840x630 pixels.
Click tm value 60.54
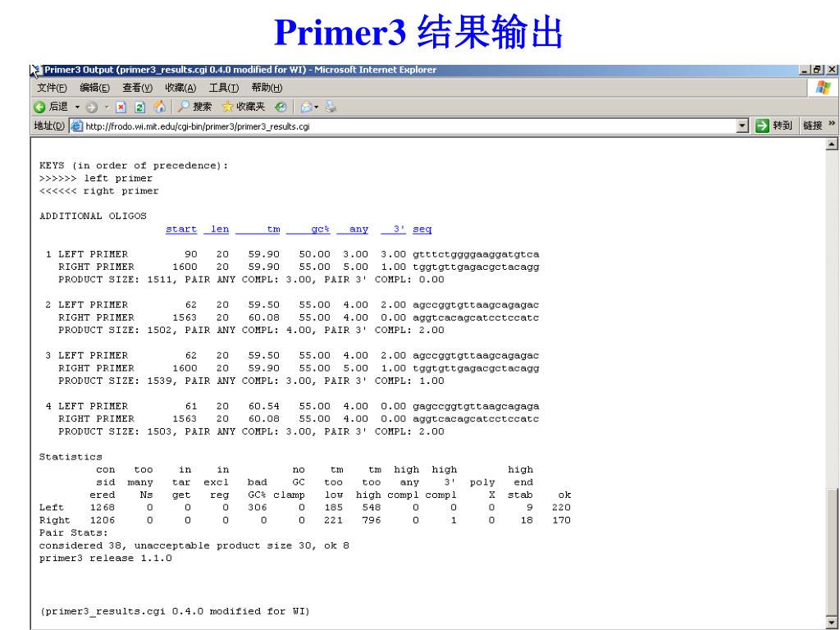pos(264,407)
